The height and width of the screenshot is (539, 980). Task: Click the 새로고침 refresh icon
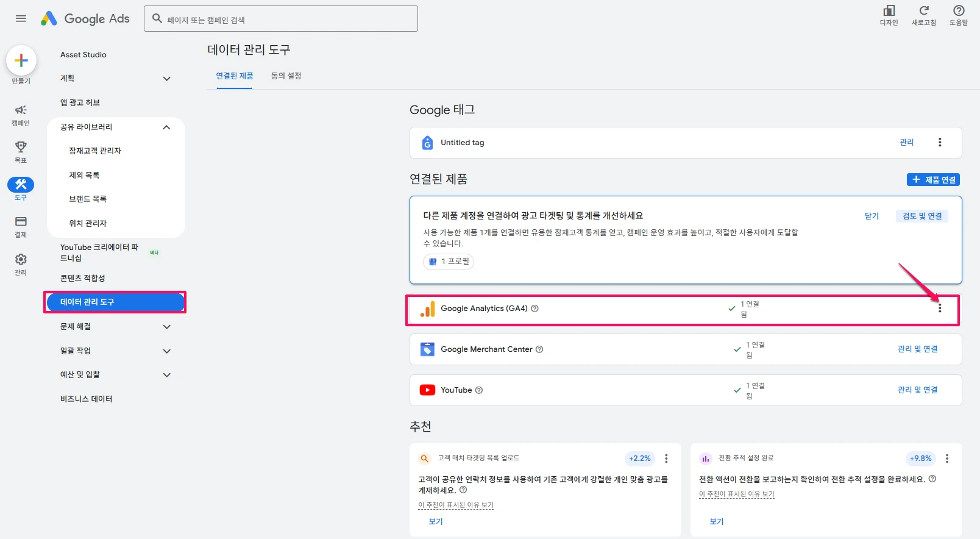click(924, 11)
